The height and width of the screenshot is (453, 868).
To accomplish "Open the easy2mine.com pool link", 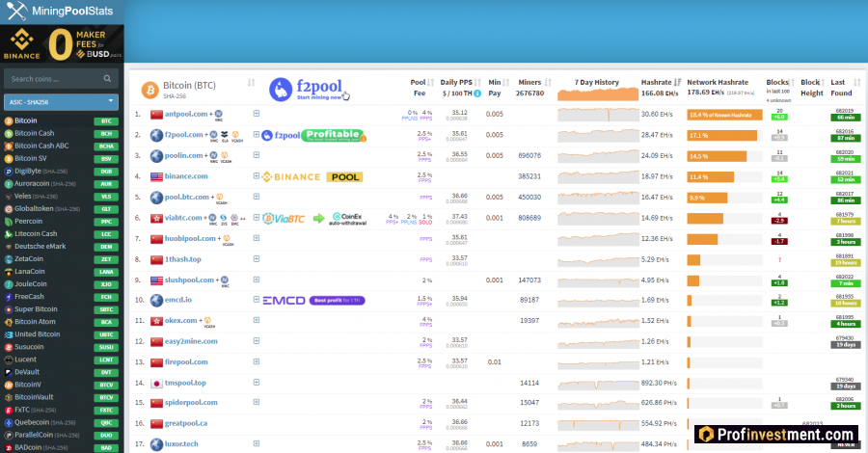I will point(191,341).
